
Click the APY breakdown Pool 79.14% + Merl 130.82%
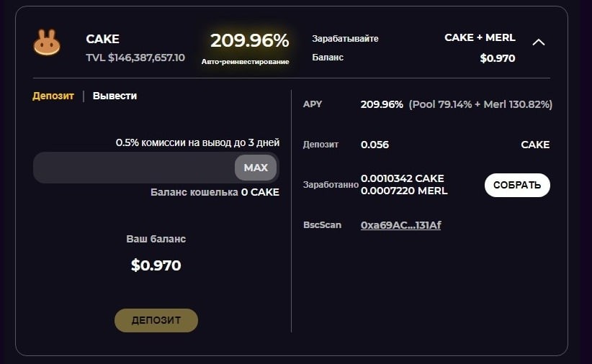[480, 104]
